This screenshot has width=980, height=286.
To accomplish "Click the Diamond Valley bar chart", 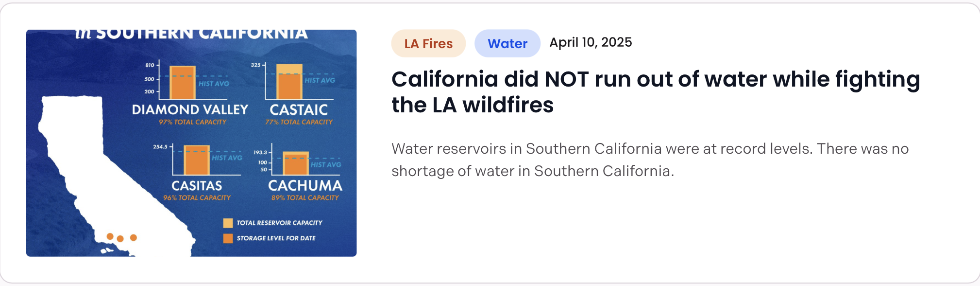I will (183, 83).
